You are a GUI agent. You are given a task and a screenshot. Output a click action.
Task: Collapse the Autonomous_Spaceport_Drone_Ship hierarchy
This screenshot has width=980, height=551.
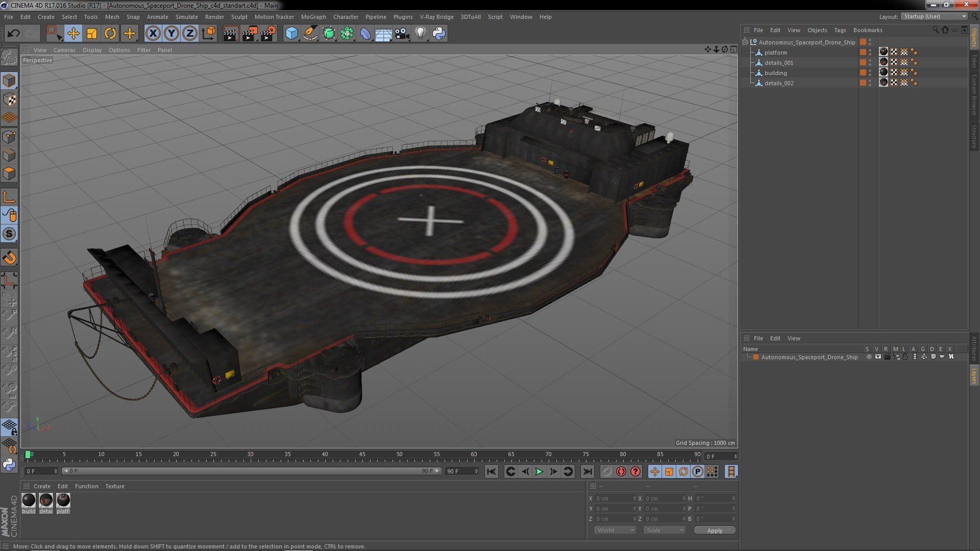pos(745,42)
